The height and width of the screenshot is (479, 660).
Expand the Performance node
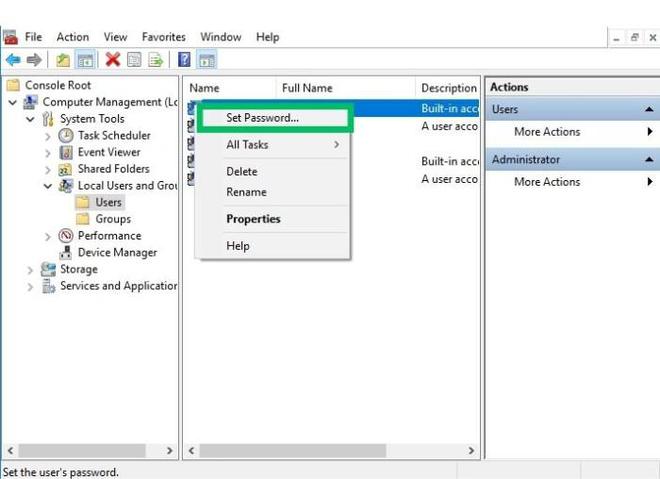pos(48,237)
